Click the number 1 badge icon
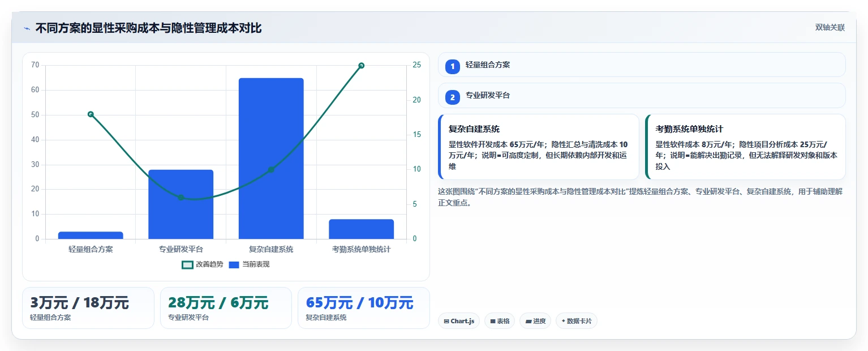This screenshot has width=868, height=351. coord(453,67)
